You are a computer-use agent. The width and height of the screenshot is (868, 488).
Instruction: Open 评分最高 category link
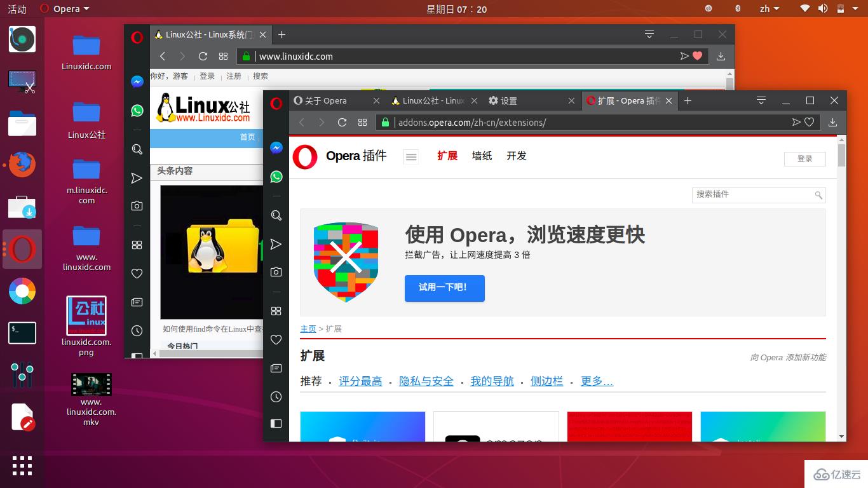tap(360, 381)
